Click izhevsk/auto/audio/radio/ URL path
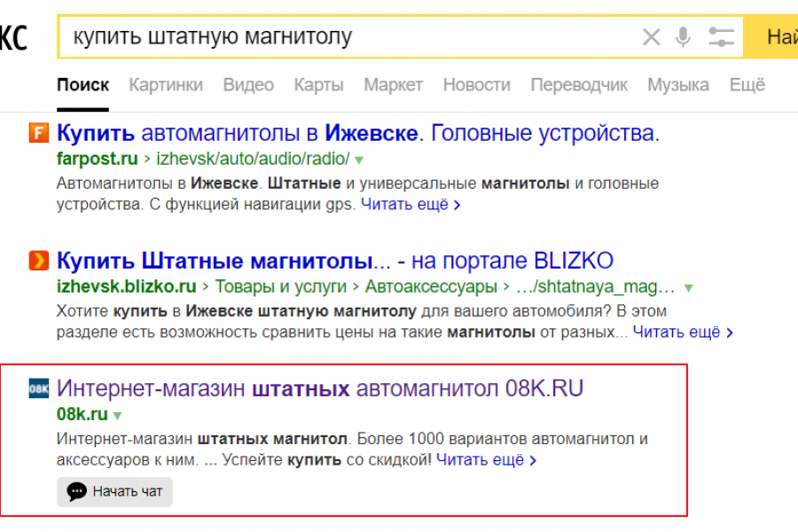This screenshot has height=532, width=798. coord(253,159)
